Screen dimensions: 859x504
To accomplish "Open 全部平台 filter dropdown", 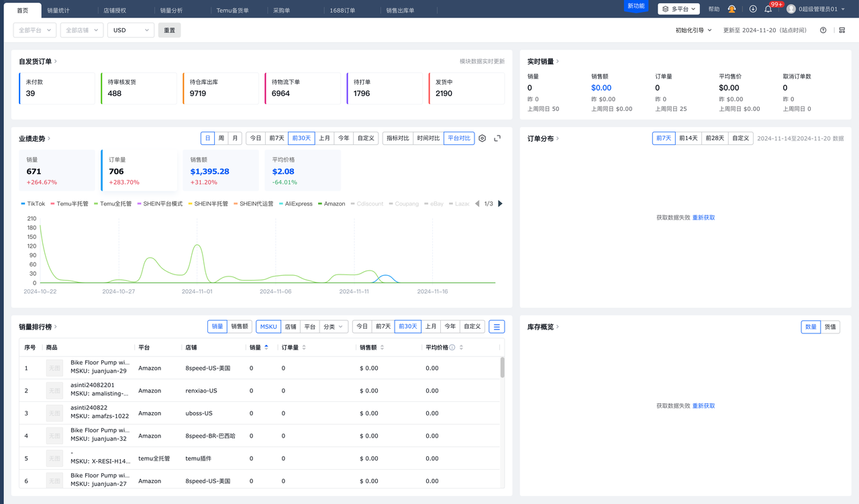I will coord(35,30).
